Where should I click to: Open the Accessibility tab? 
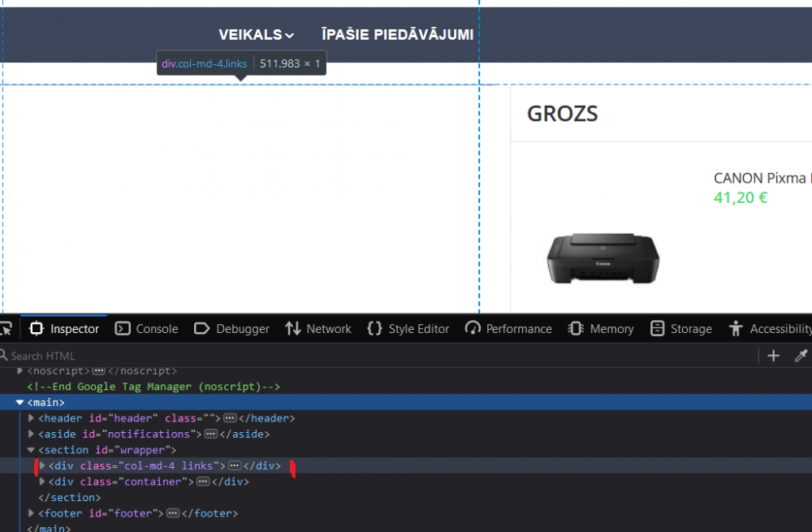coord(770,328)
